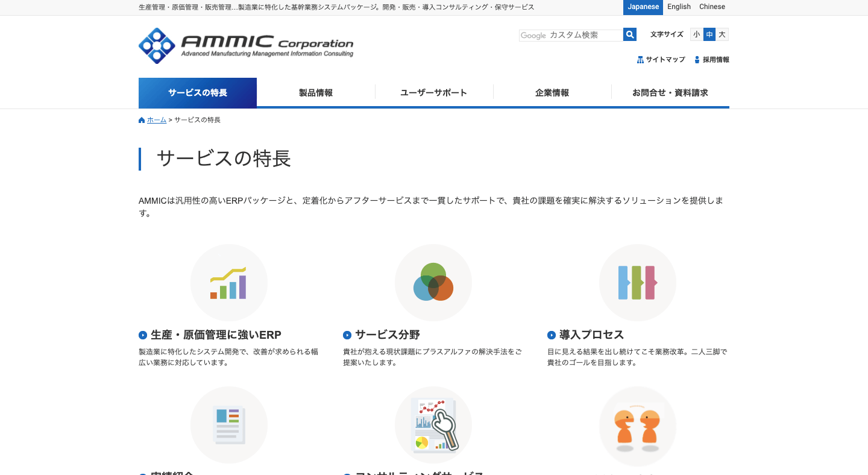Set font size to small (小)
Image resolution: width=868 pixels, height=475 pixels.
[696, 34]
